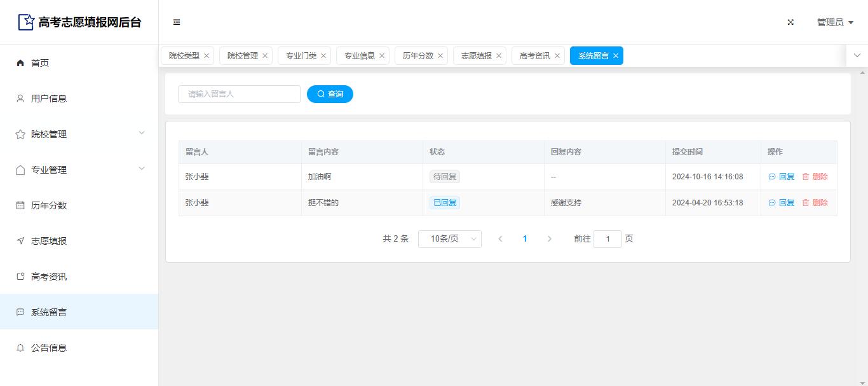868x386 pixels.
Task: Close the 院校类型 tab
Action: click(x=207, y=56)
